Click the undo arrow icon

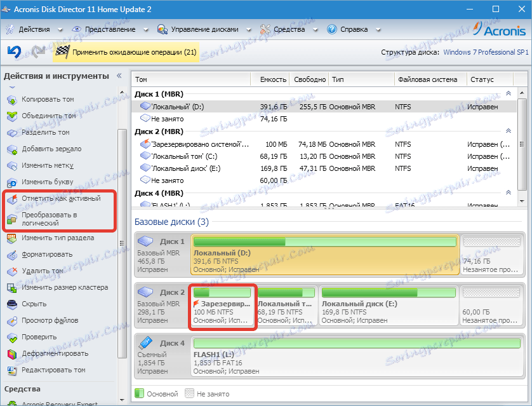click(14, 52)
